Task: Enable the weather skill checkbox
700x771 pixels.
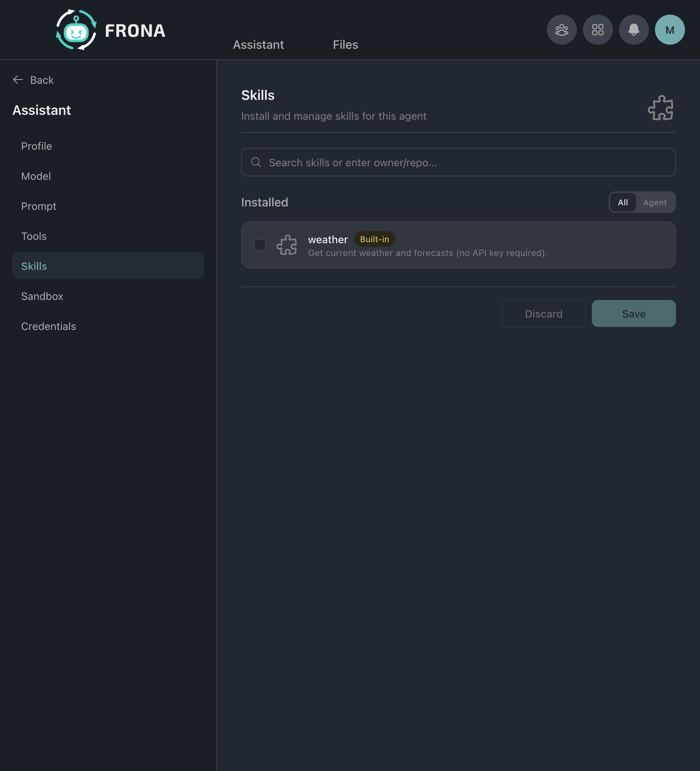Action: (260, 245)
